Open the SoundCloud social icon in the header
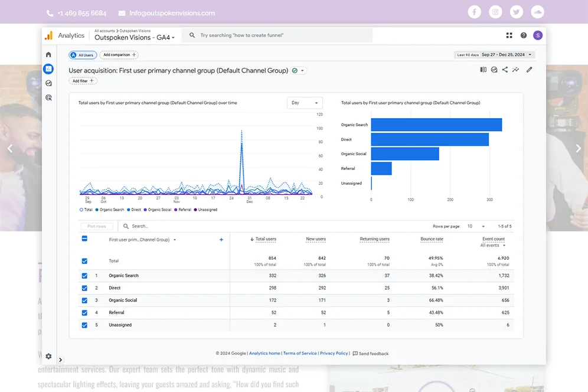 coord(537,12)
